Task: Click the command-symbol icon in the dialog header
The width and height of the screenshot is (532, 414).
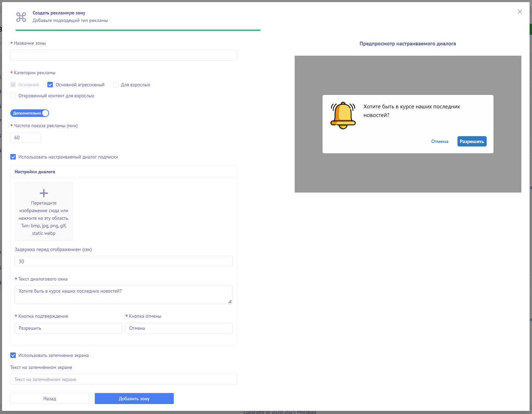Action: click(x=21, y=17)
